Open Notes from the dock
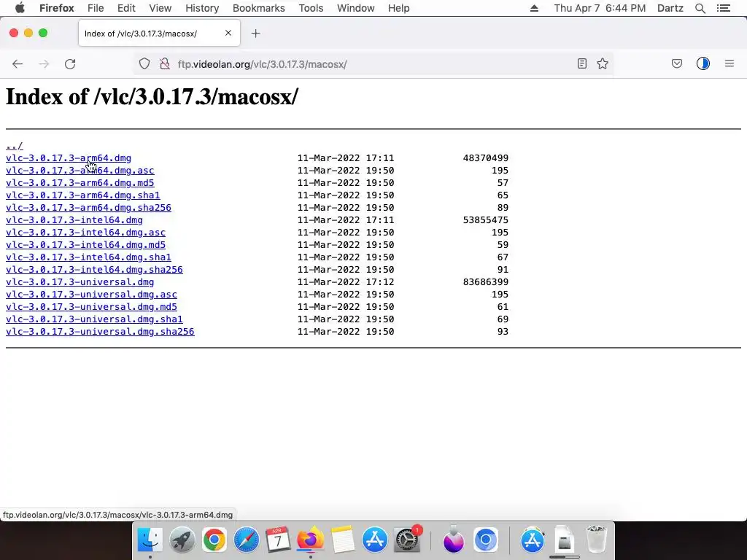Viewport: 747px width, 560px height. (x=343, y=540)
